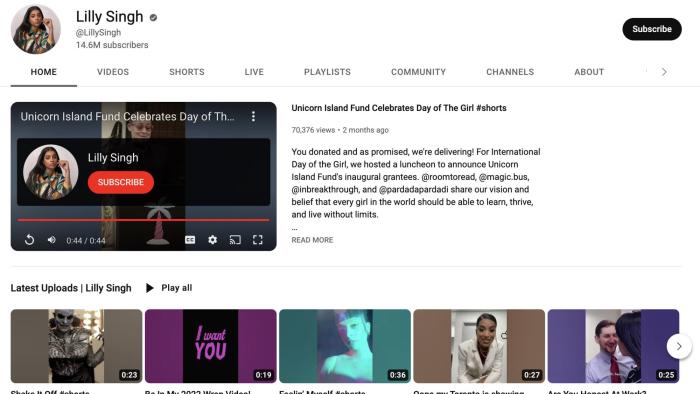Screen dimensions: 700x394
Task: Click the @roomtoread mention in description
Action: 448,177
